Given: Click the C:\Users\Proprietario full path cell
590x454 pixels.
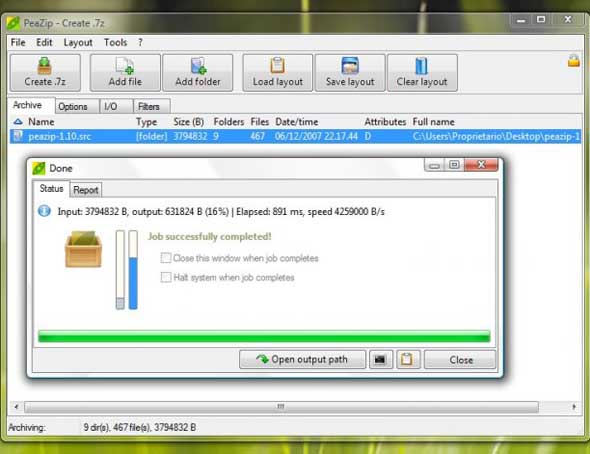Looking at the screenshot, I should (x=496, y=136).
